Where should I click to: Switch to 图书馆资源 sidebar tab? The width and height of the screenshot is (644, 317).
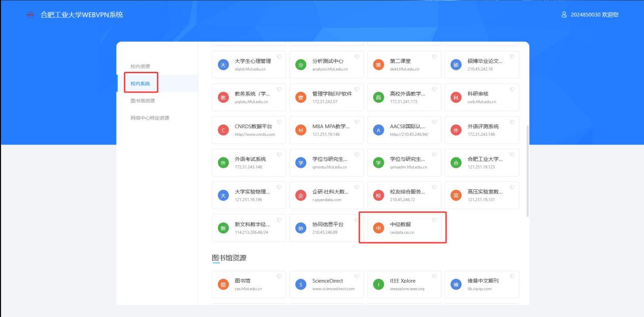[143, 101]
